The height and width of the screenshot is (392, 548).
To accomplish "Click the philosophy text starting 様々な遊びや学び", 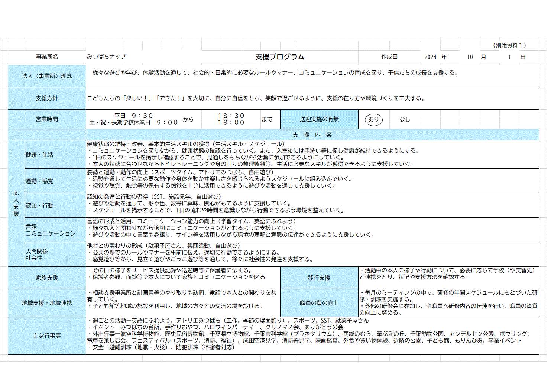I will (275, 73).
